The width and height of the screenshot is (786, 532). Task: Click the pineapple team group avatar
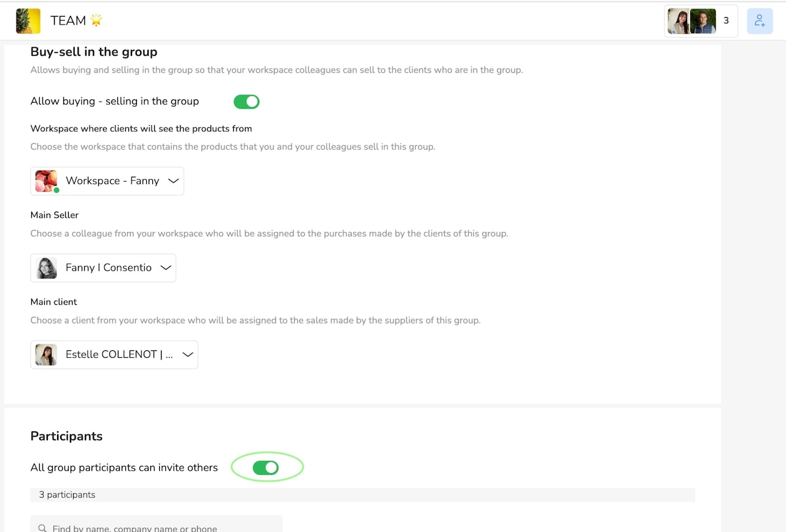tap(28, 21)
